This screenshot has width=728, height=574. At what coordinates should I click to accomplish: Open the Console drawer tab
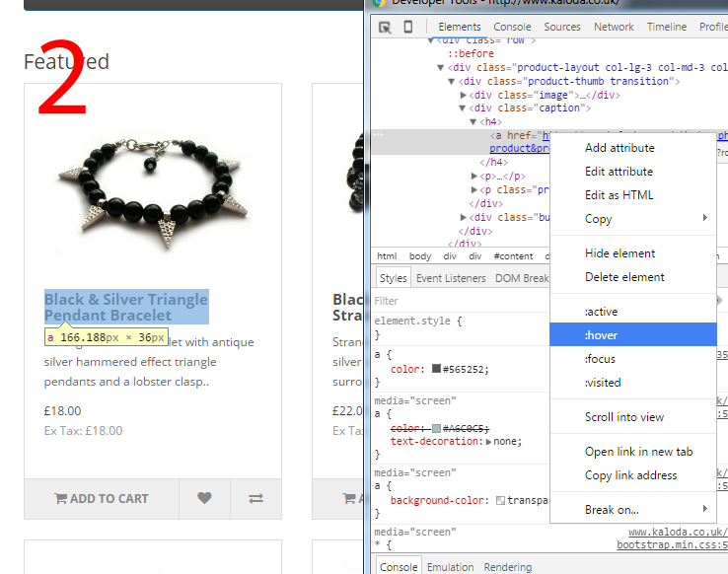399,567
